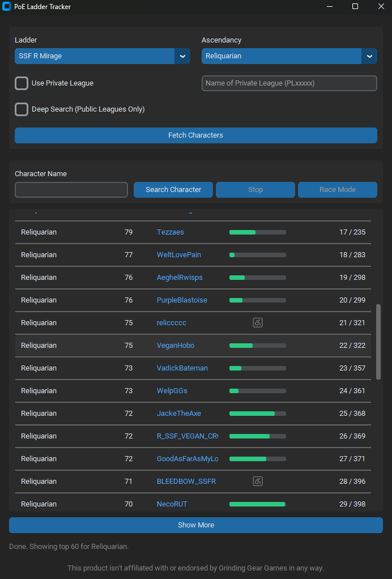This screenshot has width=392, height=579.
Task: Click rank text 20 / 299
Action: (352, 300)
